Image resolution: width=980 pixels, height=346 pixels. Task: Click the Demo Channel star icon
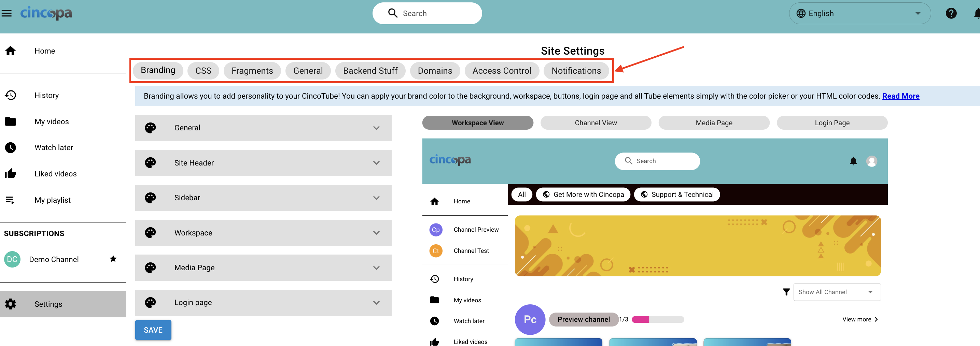point(113,259)
